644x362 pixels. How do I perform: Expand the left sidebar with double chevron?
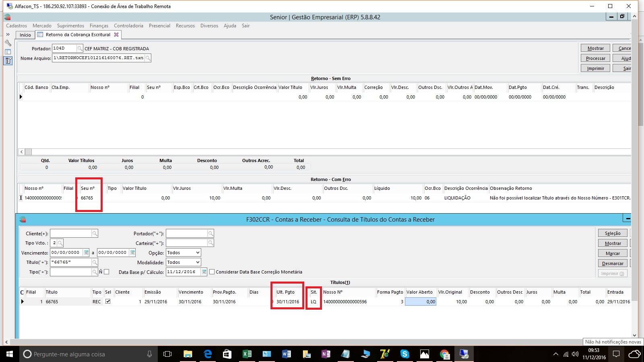(8, 35)
